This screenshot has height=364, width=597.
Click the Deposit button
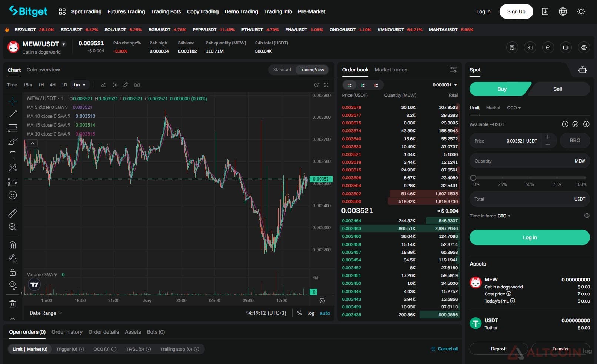coord(498,349)
